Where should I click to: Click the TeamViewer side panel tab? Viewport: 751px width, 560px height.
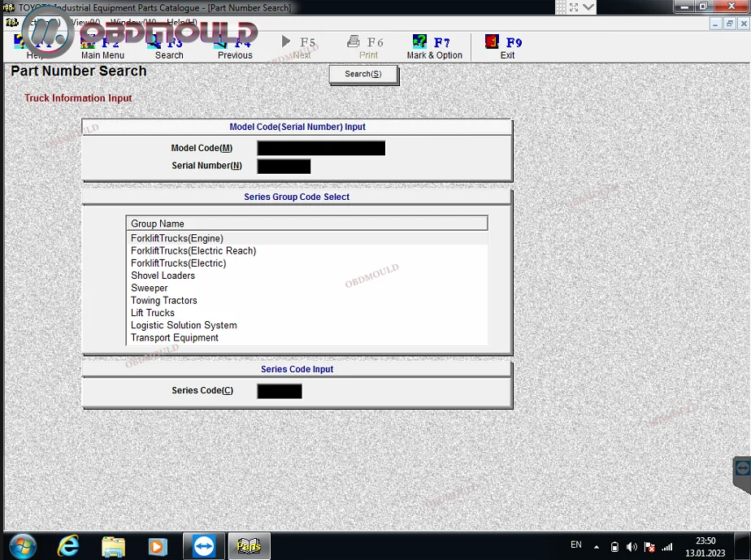click(x=741, y=471)
